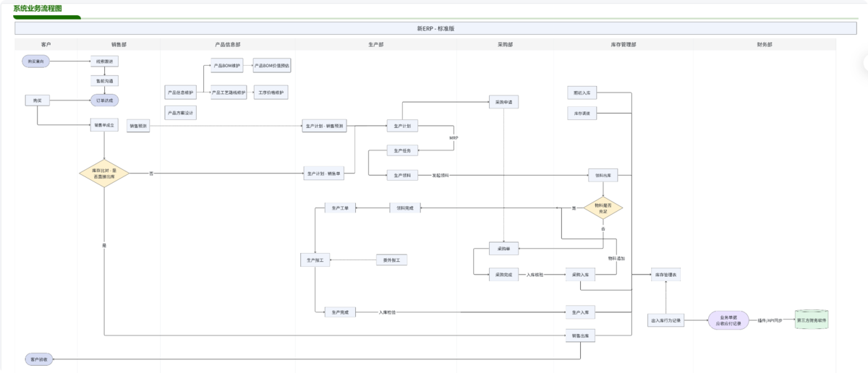The image size is (868, 373).
Task: Click the 生产入库 box
Action: pyautogui.click(x=580, y=312)
